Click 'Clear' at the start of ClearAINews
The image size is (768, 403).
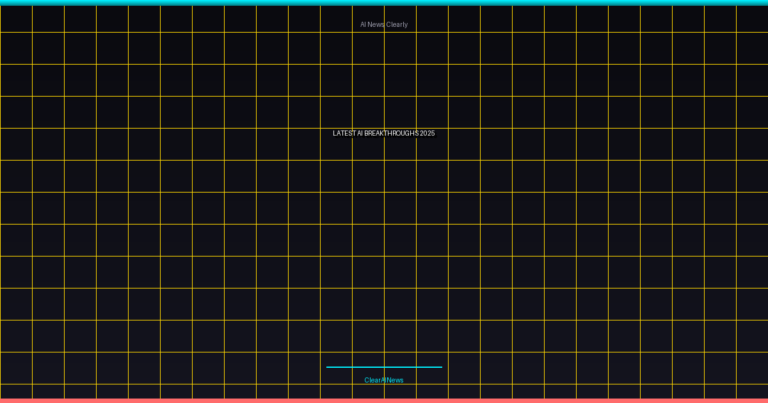(372, 380)
